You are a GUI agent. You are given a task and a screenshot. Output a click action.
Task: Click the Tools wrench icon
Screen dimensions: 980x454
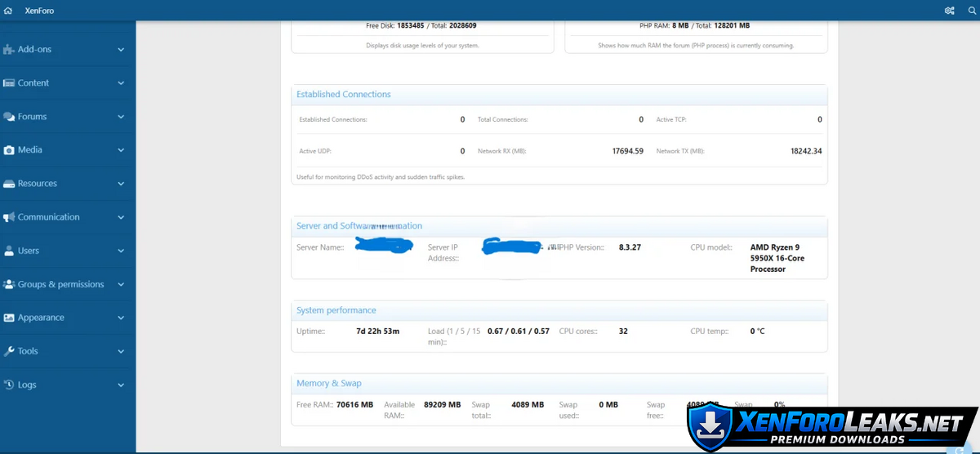pyautogui.click(x=9, y=351)
